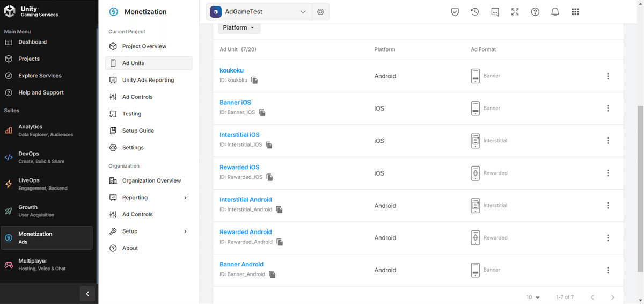This screenshot has width=644, height=304.
Task: Select Ad Units in sidebar
Action: (149, 63)
